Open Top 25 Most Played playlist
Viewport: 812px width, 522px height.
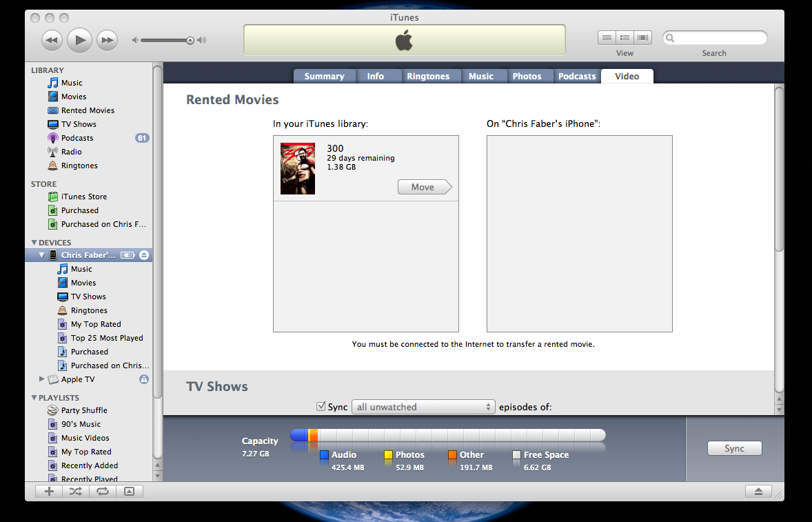click(107, 338)
